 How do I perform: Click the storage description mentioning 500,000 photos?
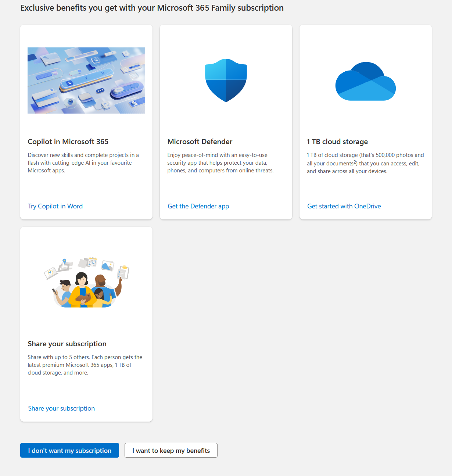[x=365, y=163]
